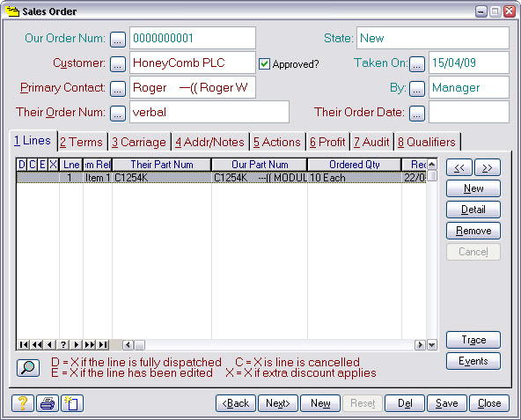Open help with the question mark icon

[x=23, y=403]
